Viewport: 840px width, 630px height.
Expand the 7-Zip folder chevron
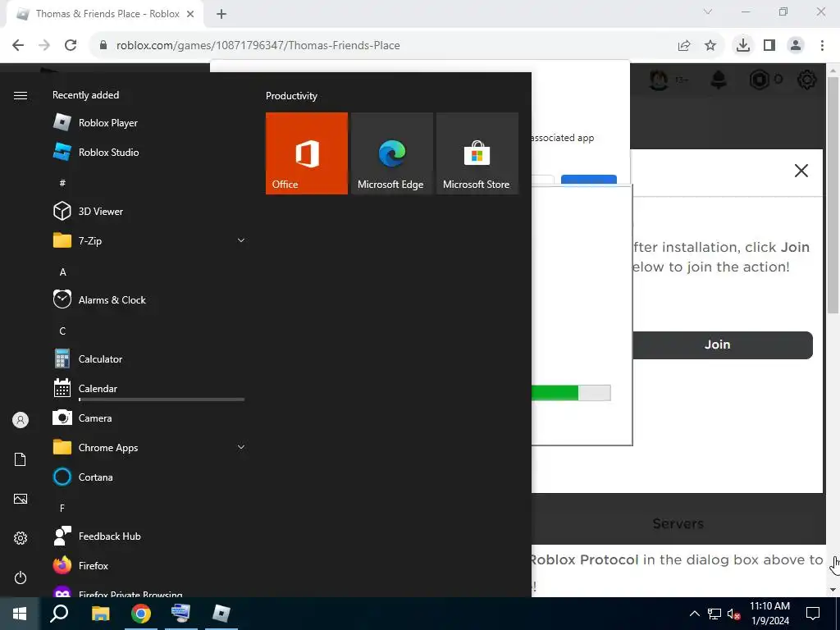tap(241, 240)
